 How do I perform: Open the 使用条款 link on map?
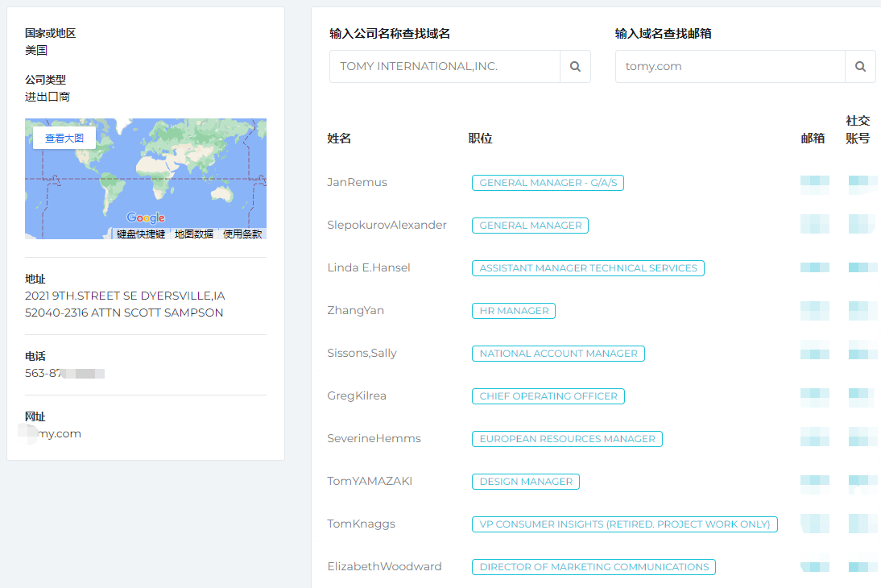(x=242, y=234)
